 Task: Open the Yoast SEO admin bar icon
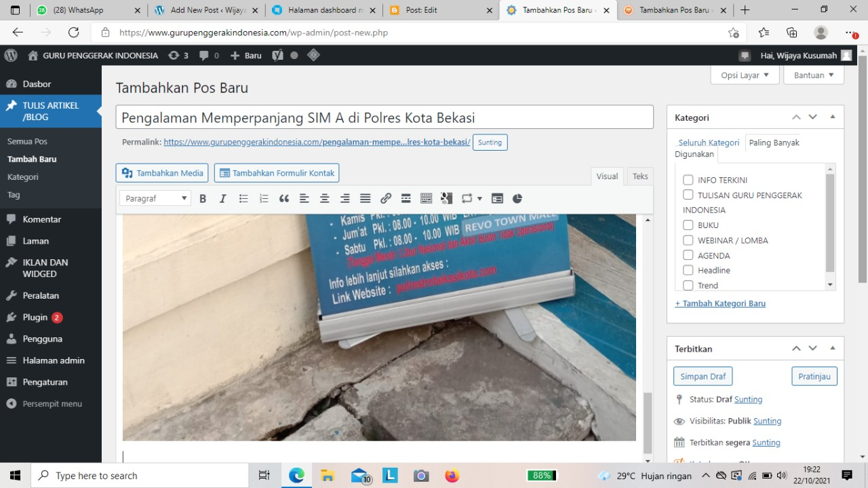[277, 56]
